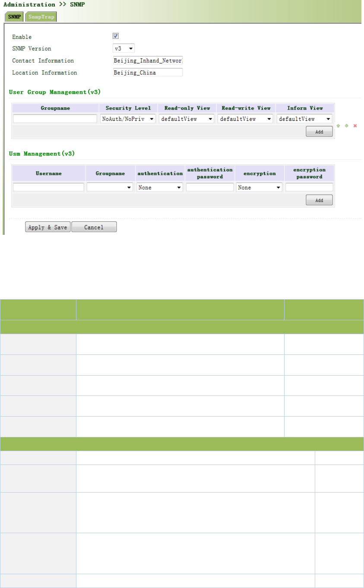This screenshot has width=364, height=588.
Task: Click the "Username" column header
Action: 48,173
